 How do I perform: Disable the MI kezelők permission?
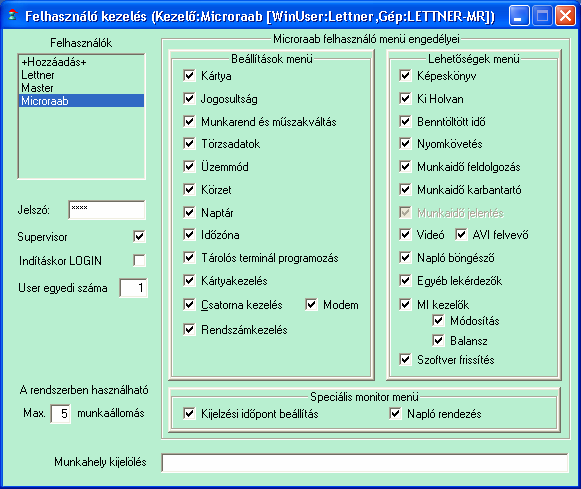405,305
